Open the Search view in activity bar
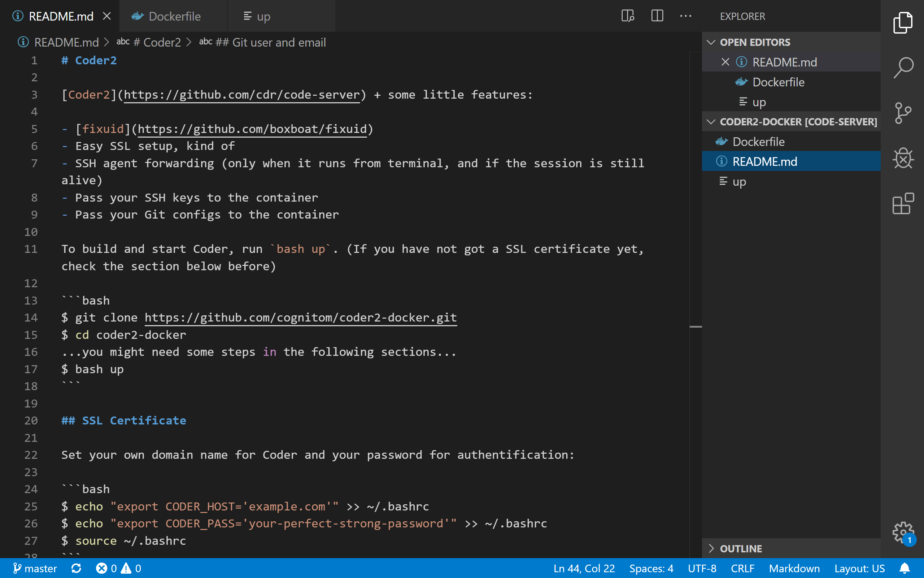Screen dimensions: 924x578 pyautogui.click(x=903, y=68)
